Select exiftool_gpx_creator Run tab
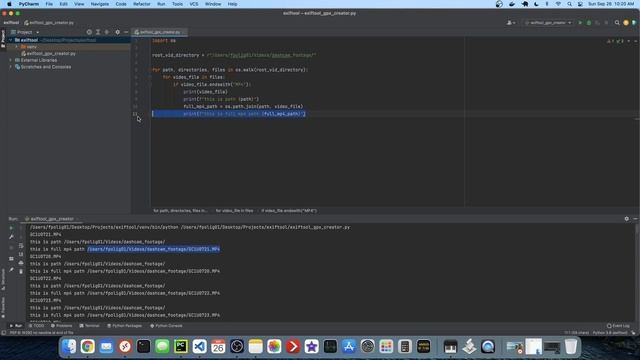Image resolution: width=640 pixels, height=360 pixels. 52,219
